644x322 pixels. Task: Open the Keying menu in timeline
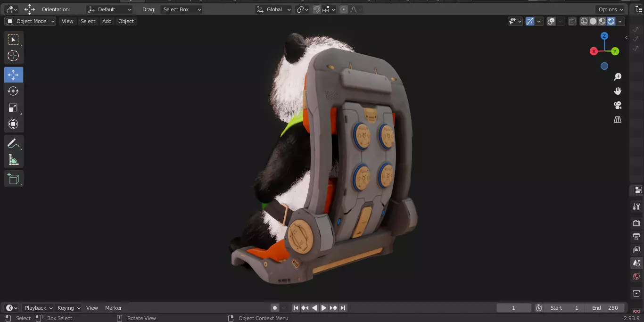68,308
